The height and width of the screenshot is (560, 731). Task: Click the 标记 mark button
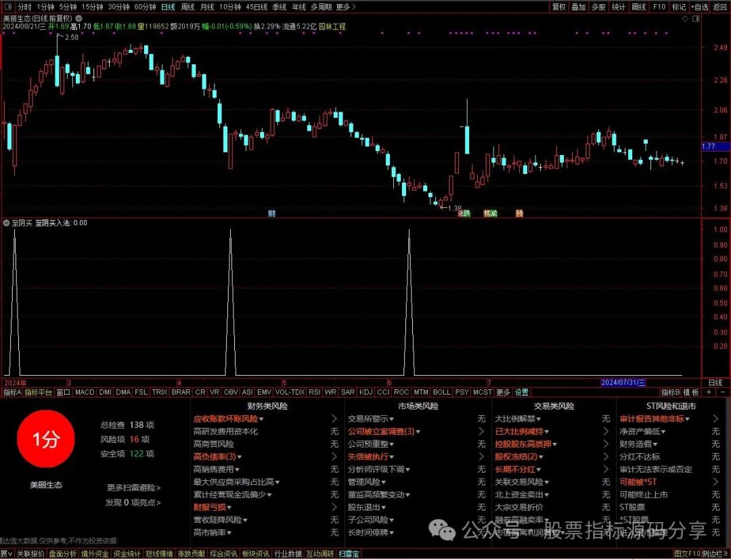click(x=679, y=7)
